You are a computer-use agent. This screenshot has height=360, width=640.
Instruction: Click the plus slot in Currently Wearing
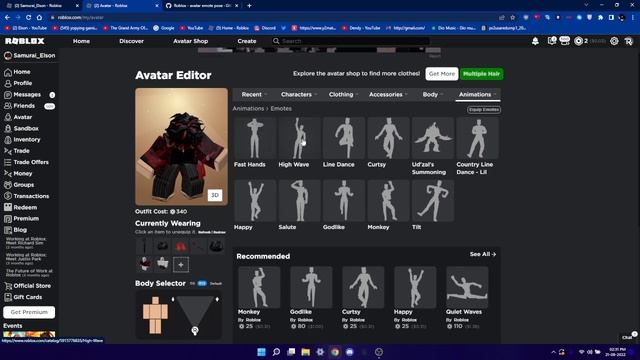tap(181, 265)
